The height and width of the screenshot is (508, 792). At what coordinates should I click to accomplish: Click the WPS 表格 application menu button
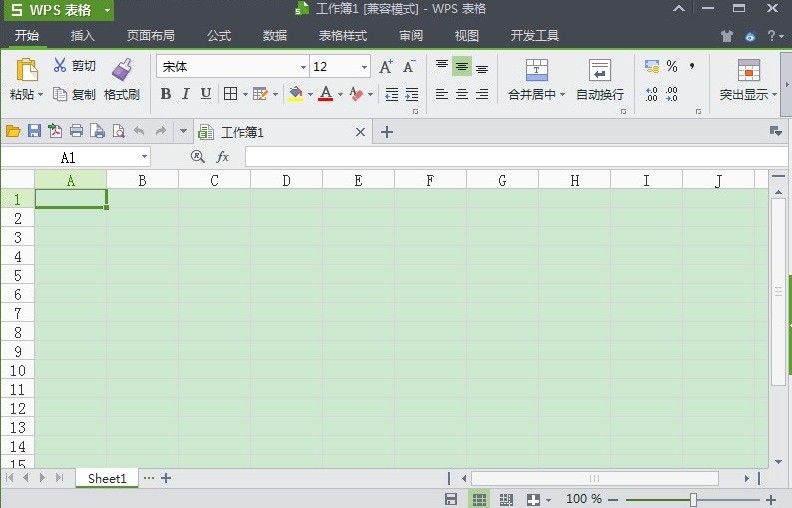[58, 10]
